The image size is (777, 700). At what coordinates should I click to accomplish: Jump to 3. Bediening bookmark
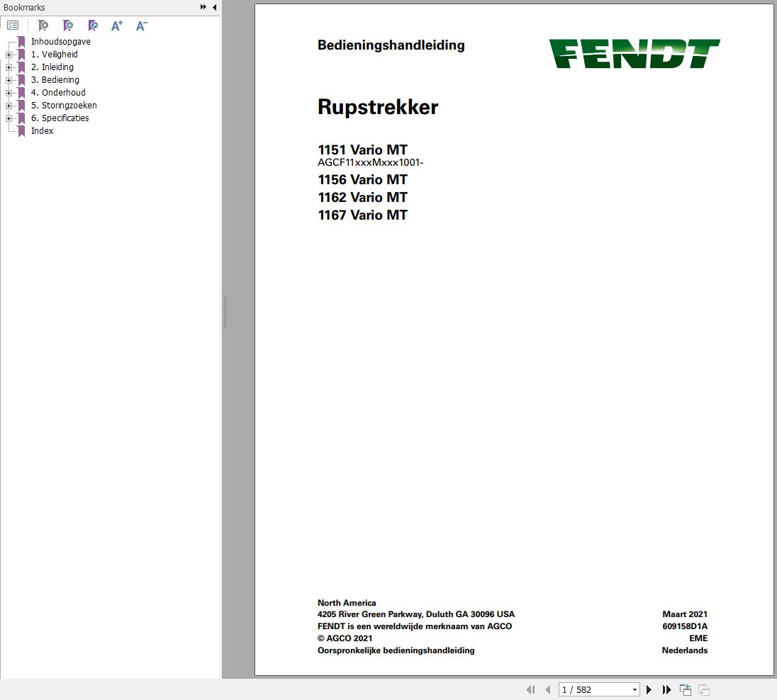(55, 80)
